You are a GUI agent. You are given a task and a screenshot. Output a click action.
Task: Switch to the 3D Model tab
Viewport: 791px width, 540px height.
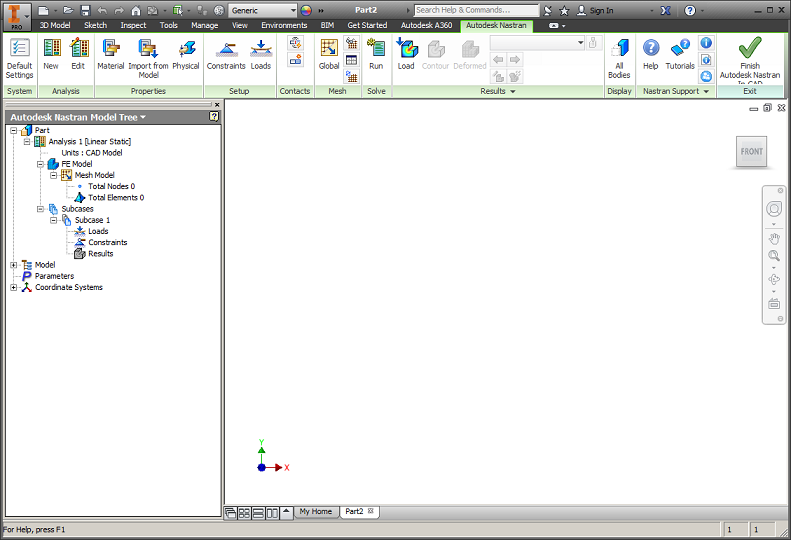coord(55,25)
